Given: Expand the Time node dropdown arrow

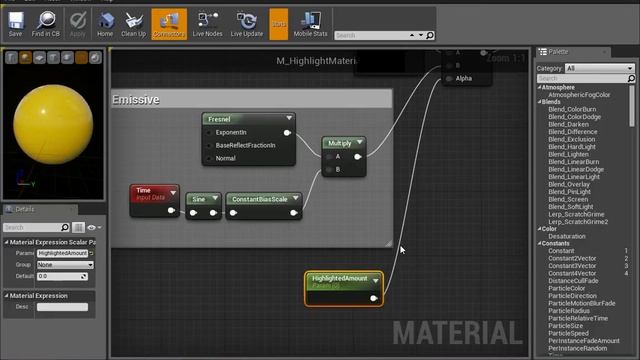Looking at the screenshot, I should (173, 193).
